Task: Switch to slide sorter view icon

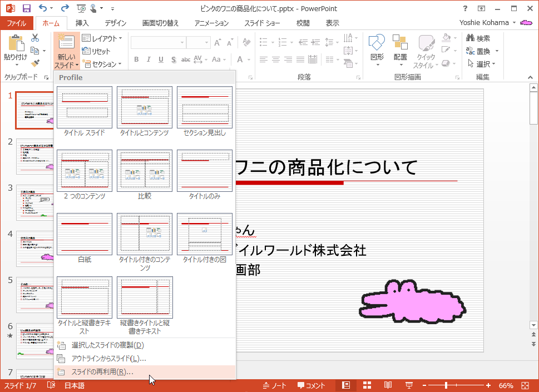Action: pos(367,385)
